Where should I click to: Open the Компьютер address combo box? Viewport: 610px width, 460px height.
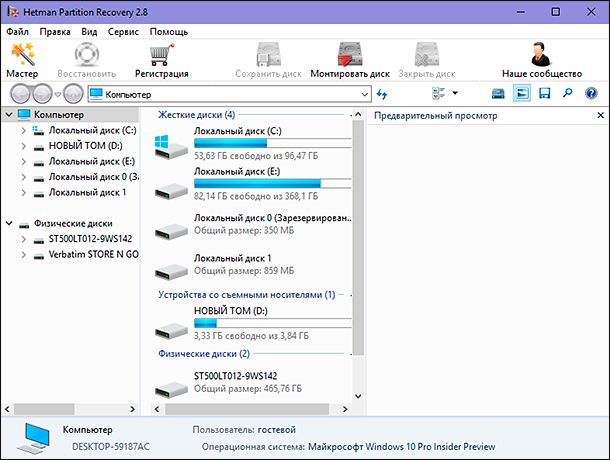click(229, 94)
